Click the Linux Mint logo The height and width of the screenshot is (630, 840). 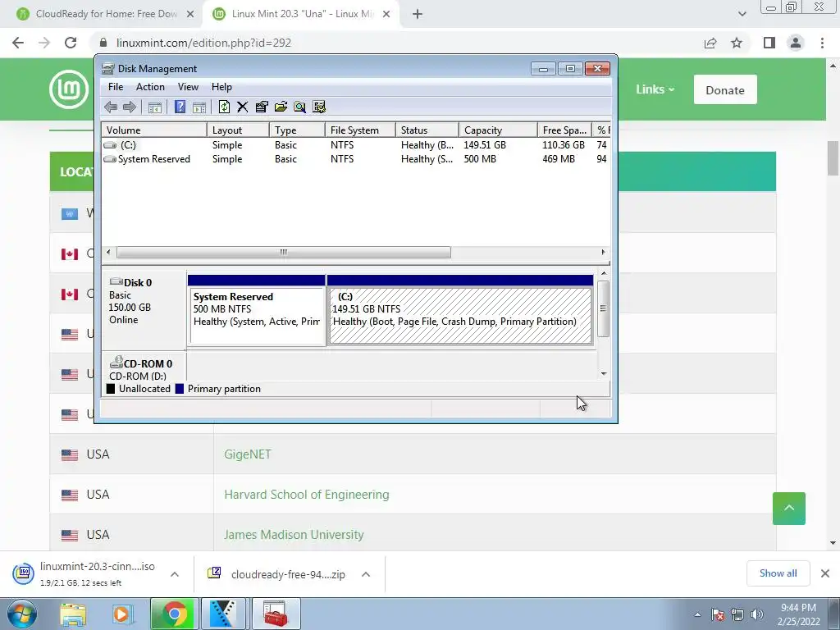(x=69, y=89)
